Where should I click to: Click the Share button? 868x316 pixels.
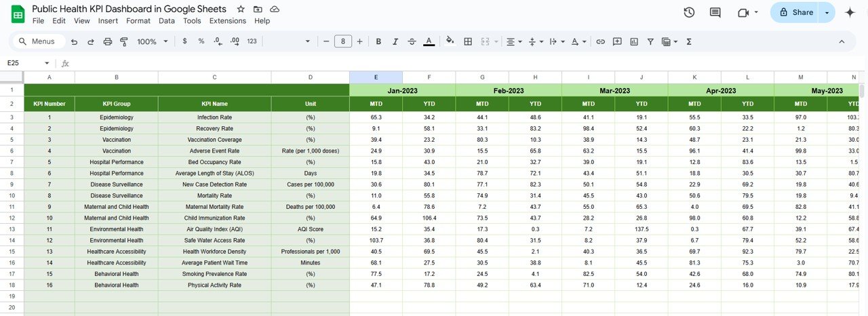tap(795, 12)
